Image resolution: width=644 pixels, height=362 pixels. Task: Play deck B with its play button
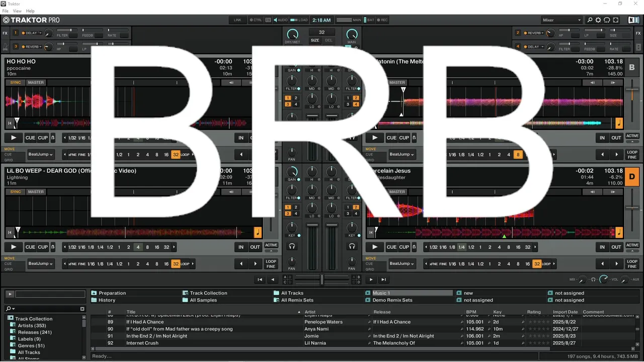(374, 138)
